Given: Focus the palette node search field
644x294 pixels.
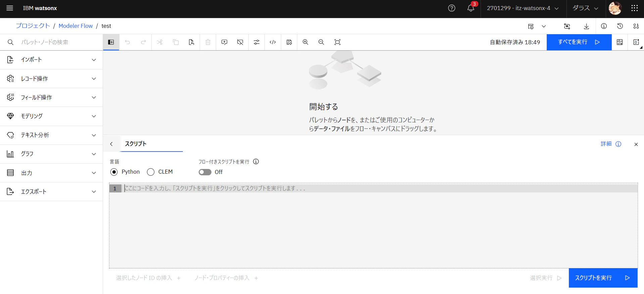Looking at the screenshot, I should (x=51, y=42).
